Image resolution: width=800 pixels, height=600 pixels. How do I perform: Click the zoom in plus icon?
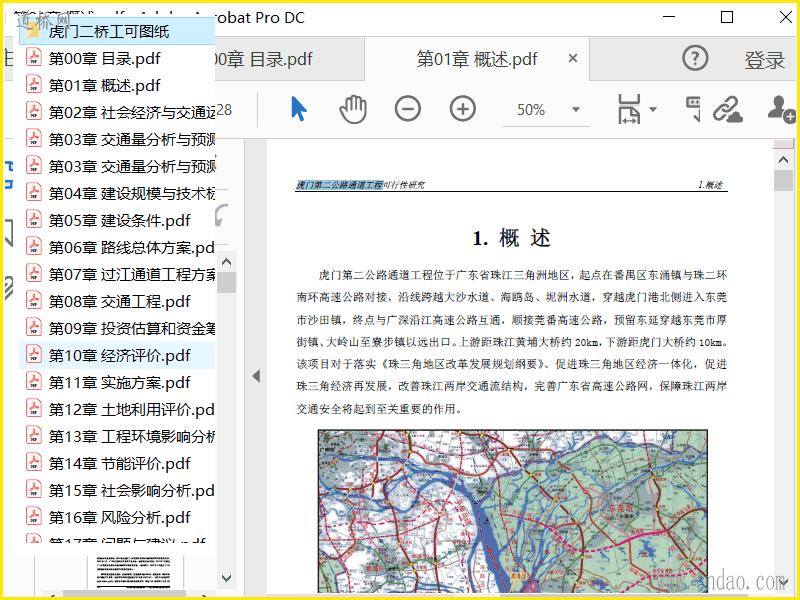click(x=462, y=109)
